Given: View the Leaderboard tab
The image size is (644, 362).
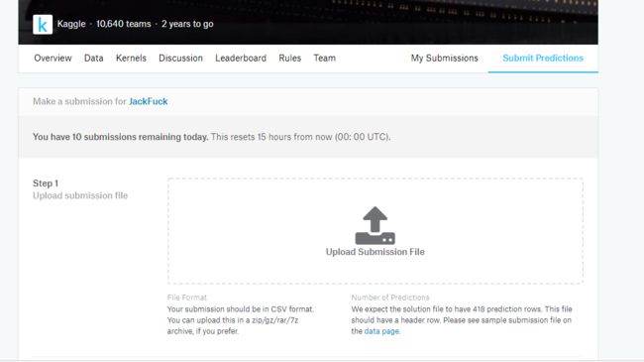Looking at the screenshot, I should 241,58.
